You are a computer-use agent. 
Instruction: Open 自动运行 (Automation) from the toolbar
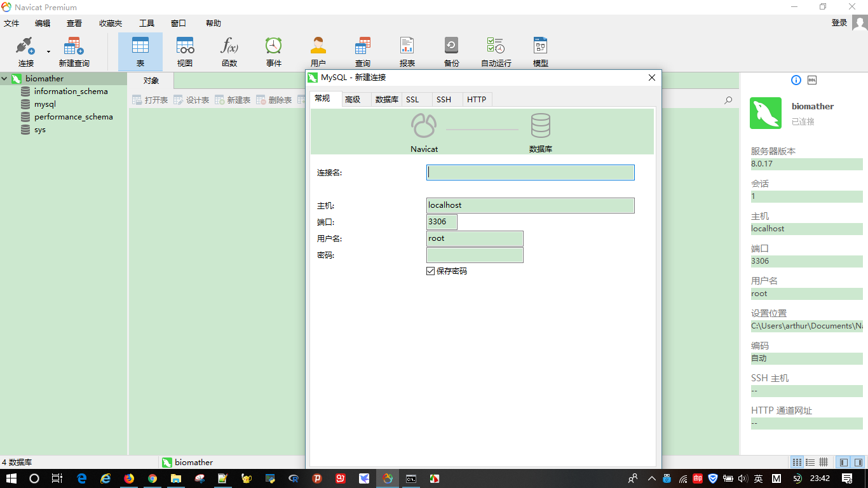496,51
